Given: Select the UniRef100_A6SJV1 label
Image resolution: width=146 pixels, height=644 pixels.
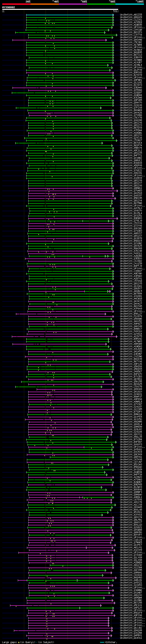Looking at the screenshot, I should [131, 547].
